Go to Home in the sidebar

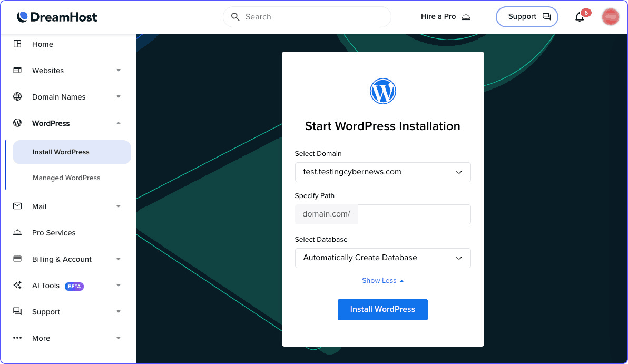pos(43,44)
